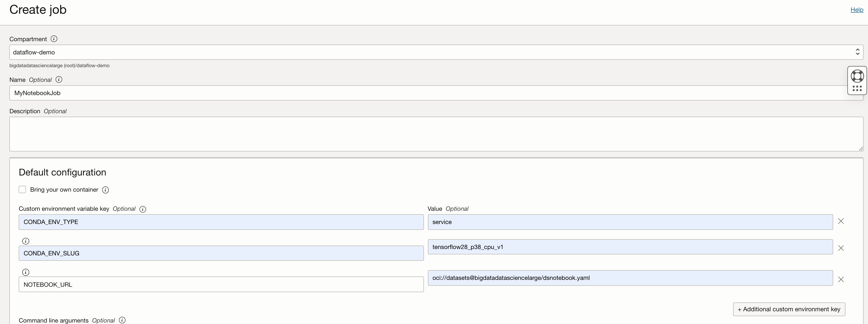Open the Command line arguments info tooltip
The height and width of the screenshot is (324, 868).
122,320
